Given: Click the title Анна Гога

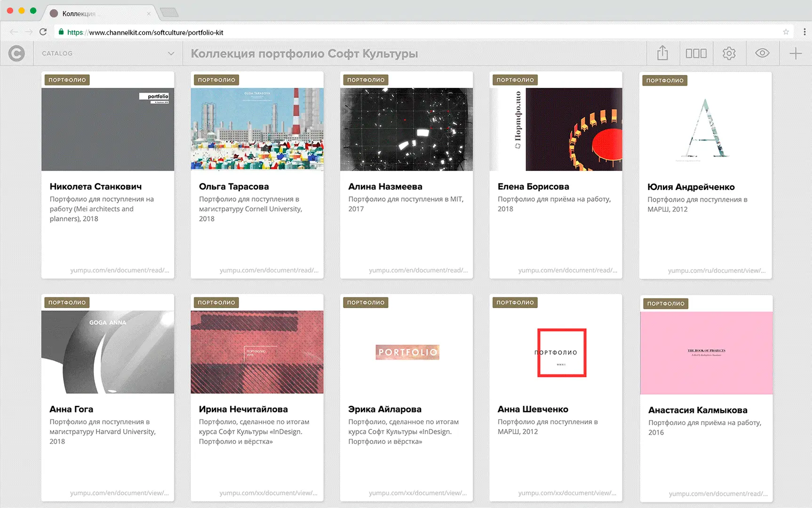Looking at the screenshot, I should tap(72, 409).
